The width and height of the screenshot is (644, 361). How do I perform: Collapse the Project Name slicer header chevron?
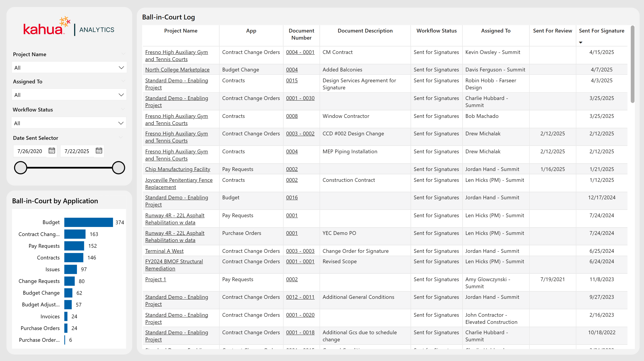(123, 54)
